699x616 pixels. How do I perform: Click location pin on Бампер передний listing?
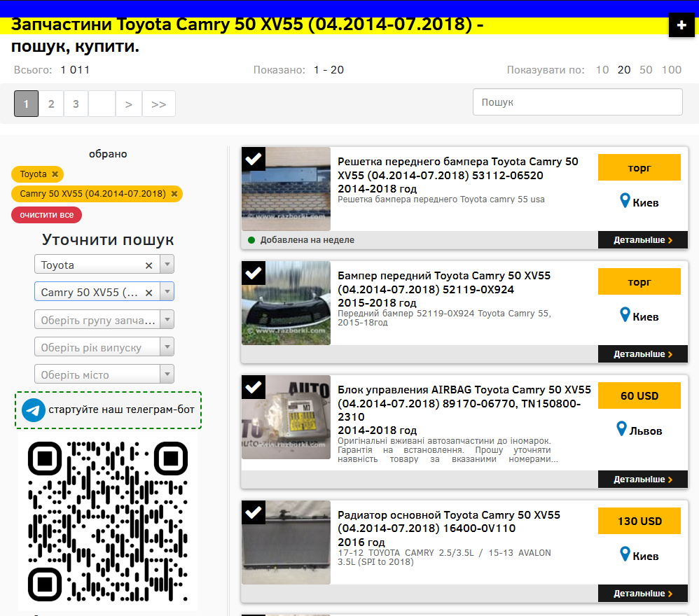click(x=625, y=314)
